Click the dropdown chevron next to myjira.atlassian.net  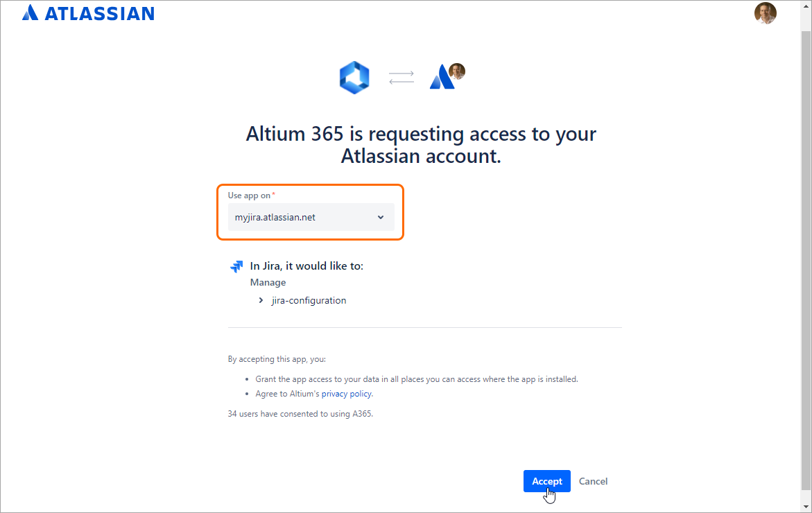pos(381,218)
